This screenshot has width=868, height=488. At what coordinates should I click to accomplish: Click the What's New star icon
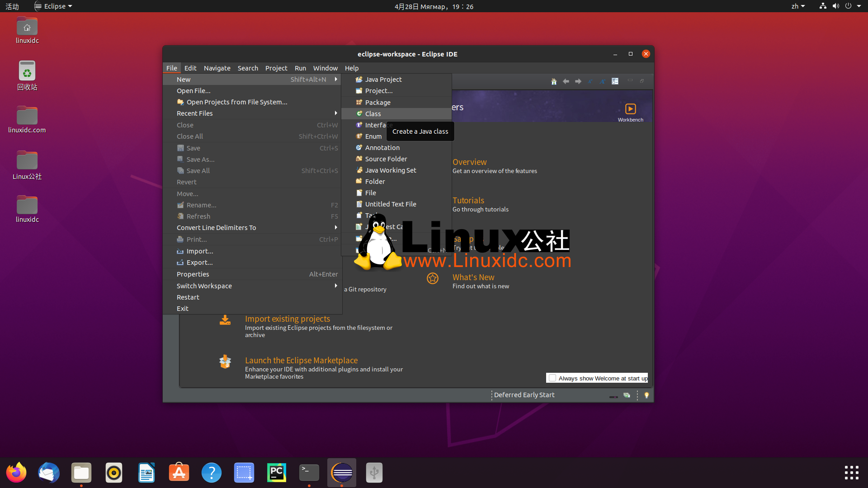coord(433,278)
